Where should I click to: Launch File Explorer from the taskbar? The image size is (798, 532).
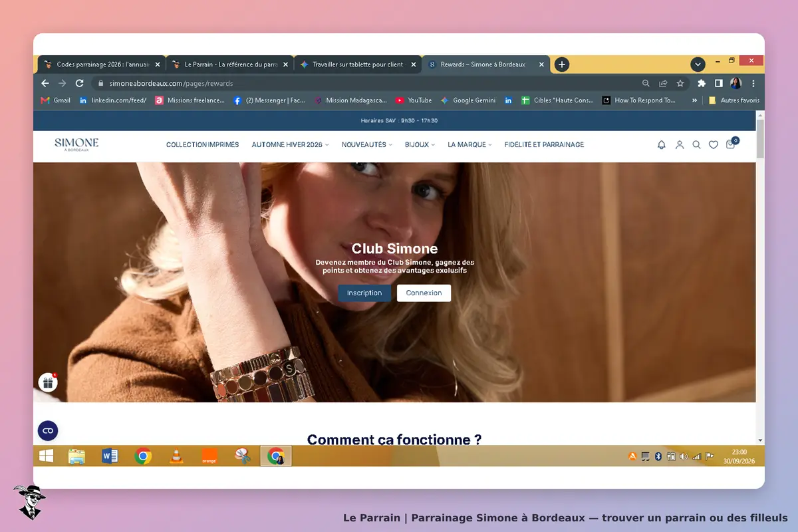(76, 456)
